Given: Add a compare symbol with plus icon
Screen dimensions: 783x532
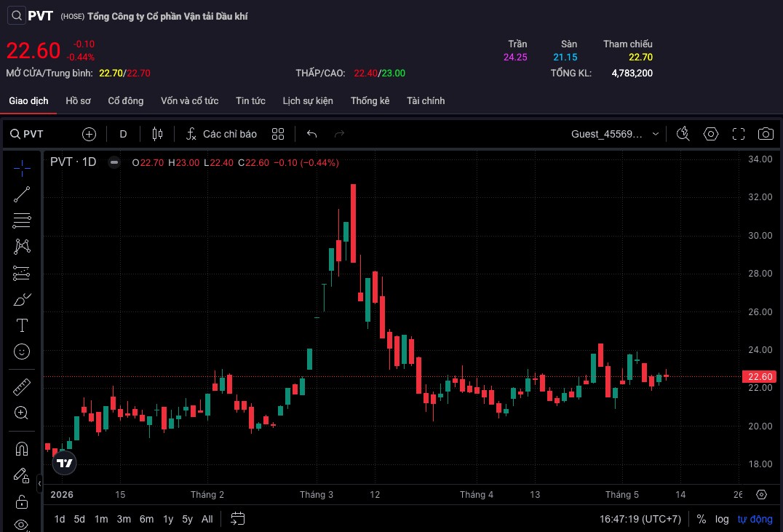Looking at the screenshot, I should click(x=89, y=134).
